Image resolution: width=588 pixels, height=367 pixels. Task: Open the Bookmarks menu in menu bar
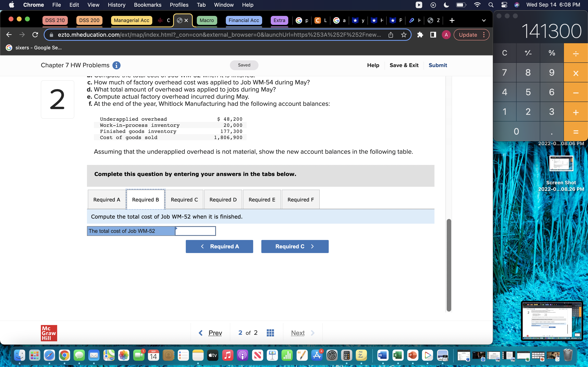click(147, 5)
